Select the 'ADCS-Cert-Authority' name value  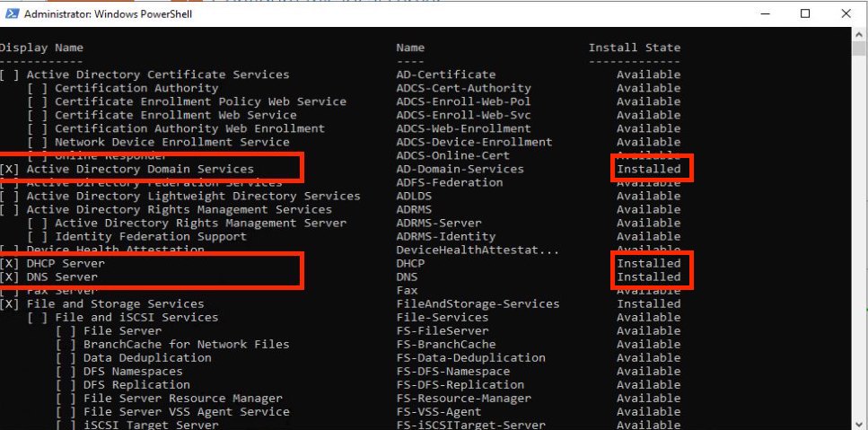464,88
